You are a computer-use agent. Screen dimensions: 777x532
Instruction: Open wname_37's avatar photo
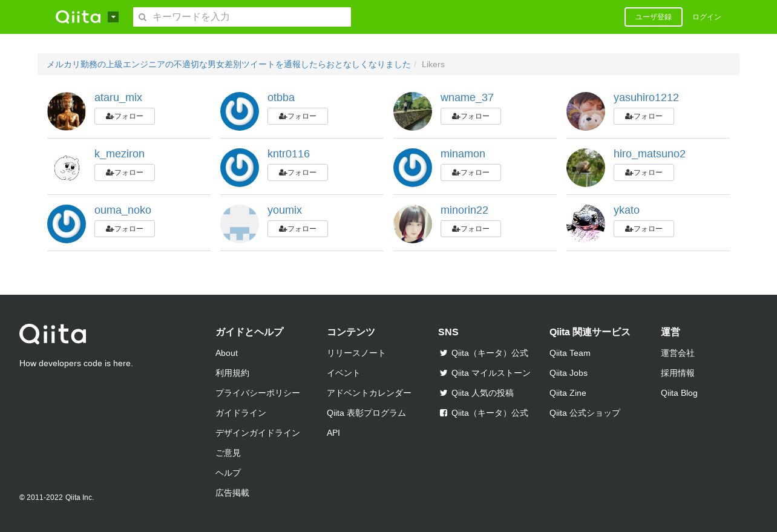point(413,111)
